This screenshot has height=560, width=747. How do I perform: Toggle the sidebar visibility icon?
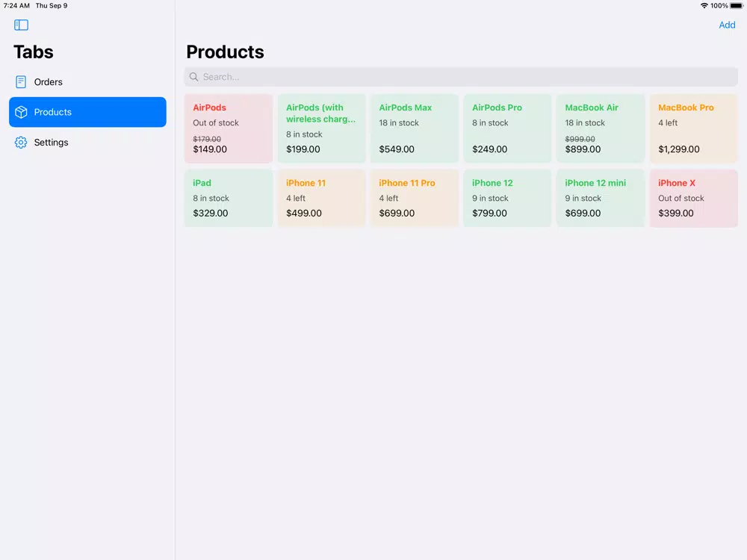point(21,25)
